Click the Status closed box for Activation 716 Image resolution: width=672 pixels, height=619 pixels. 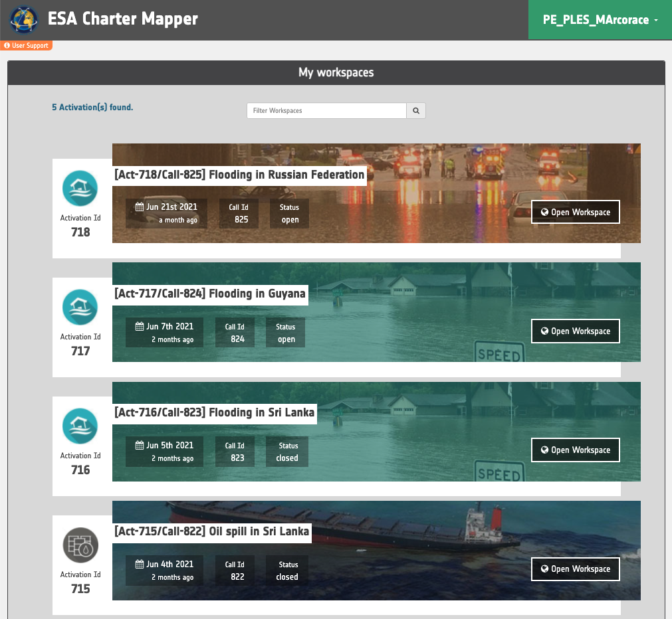(287, 452)
